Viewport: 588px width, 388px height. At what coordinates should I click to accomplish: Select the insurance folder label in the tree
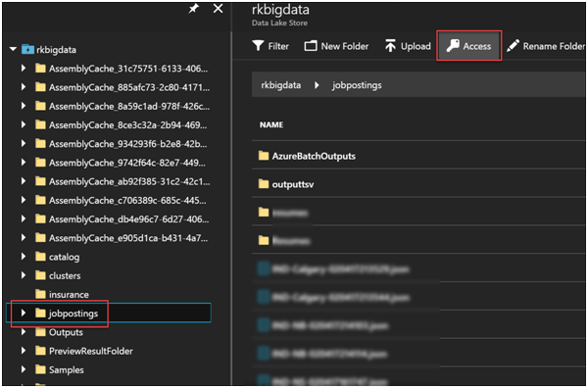pyautogui.click(x=69, y=295)
